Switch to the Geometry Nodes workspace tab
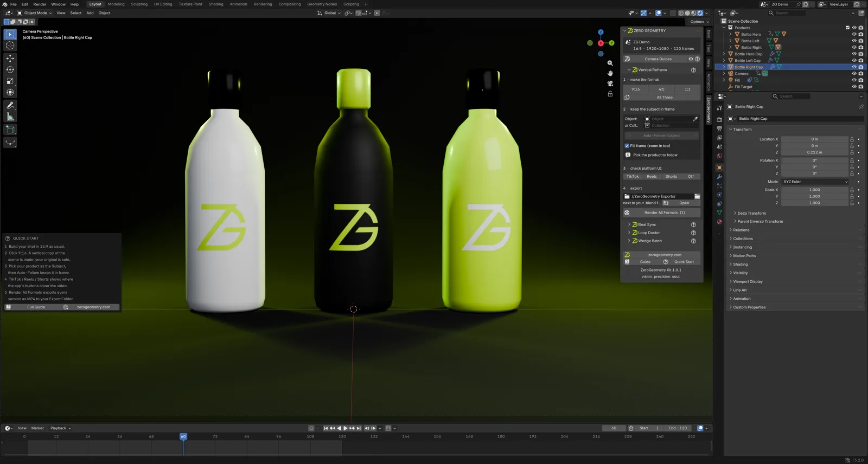Viewport: 868px width, 464px height. pos(322,4)
